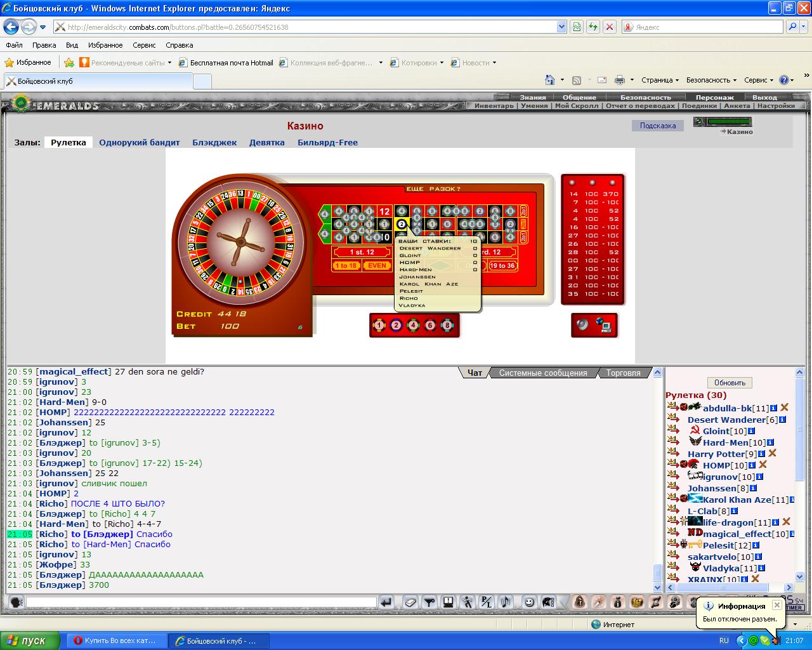Click the chat message input field
The image size is (812, 650).
[200, 602]
